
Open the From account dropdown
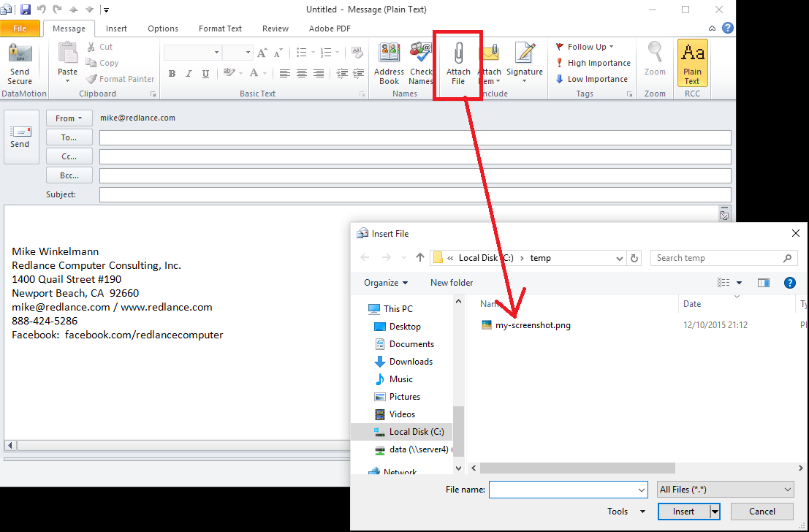(x=69, y=118)
